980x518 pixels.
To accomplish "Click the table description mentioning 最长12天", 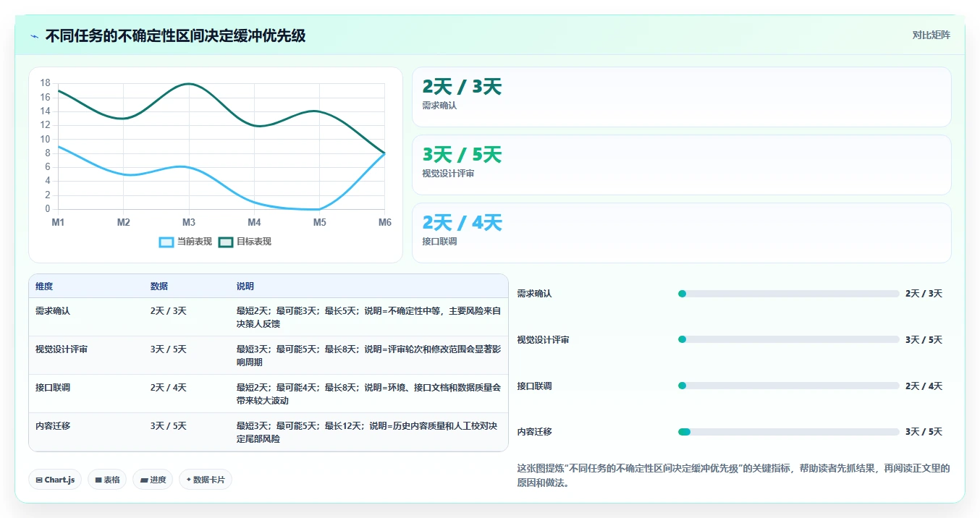I will (x=368, y=432).
